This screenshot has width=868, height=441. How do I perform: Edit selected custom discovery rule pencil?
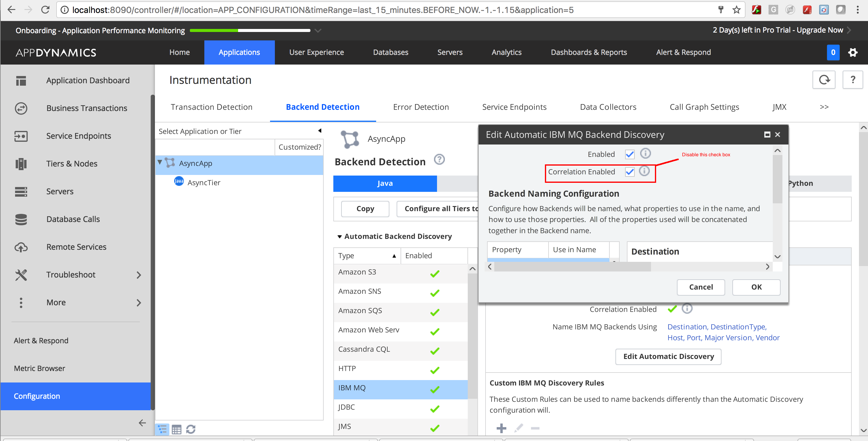[518, 428]
